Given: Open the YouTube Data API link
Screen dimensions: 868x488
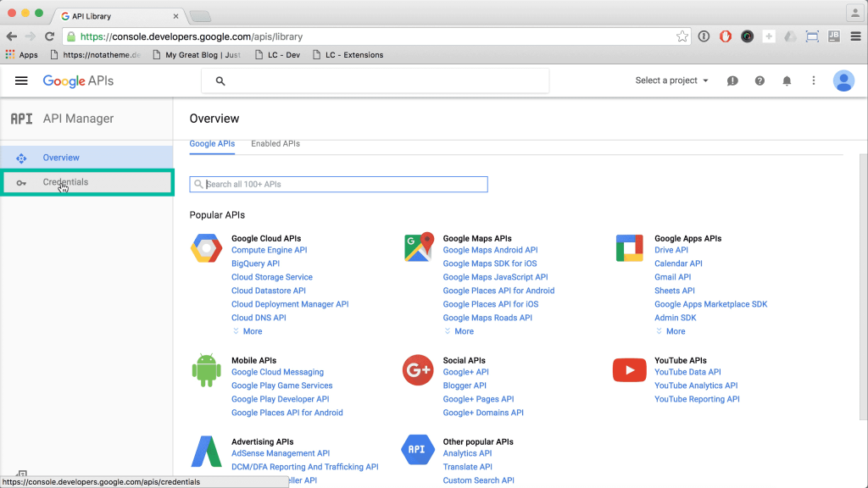Looking at the screenshot, I should pos(687,372).
